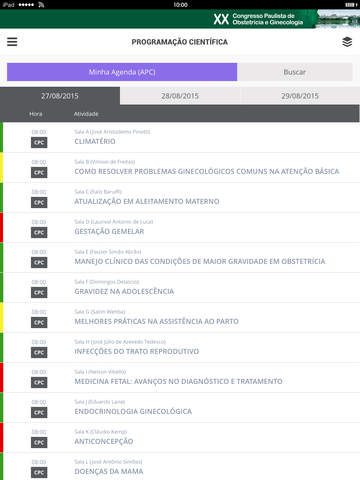Tap the CPC badge beside Endocrinologia Ginecológica
Image resolution: width=360 pixels, height=480 pixels.
tap(39, 412)
